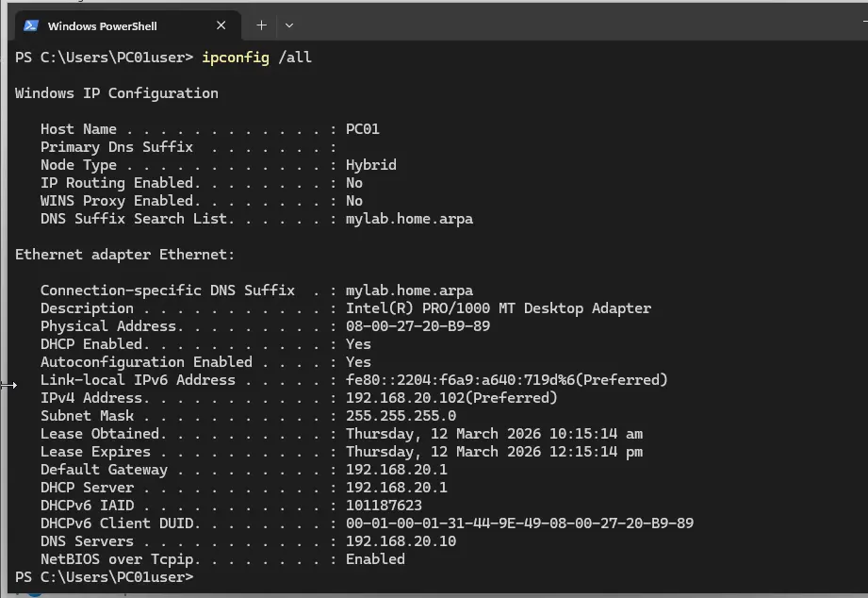The image size is (868, 598).
Task: Click the Link-local IPv6 address fe80::2204:f6a9:a640:719d%6
Action: click(460, 379)
